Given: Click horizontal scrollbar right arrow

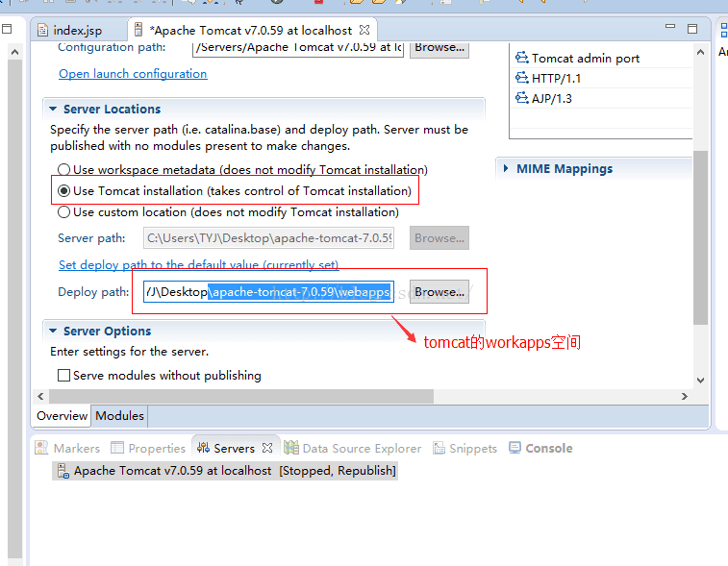Looking at the screenshot, I should [685, 396].
